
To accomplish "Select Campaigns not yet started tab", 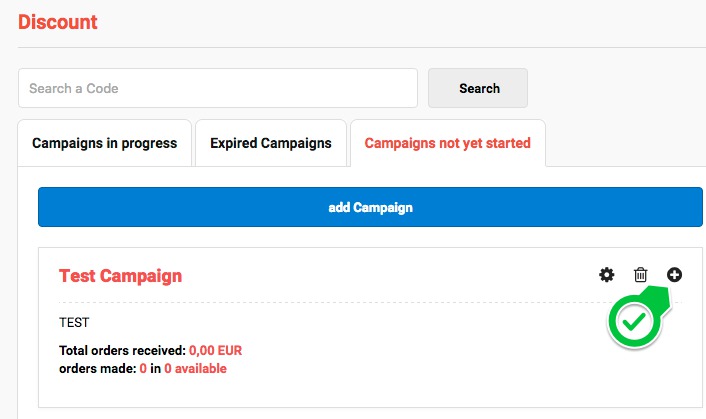I will coord(447,143).
